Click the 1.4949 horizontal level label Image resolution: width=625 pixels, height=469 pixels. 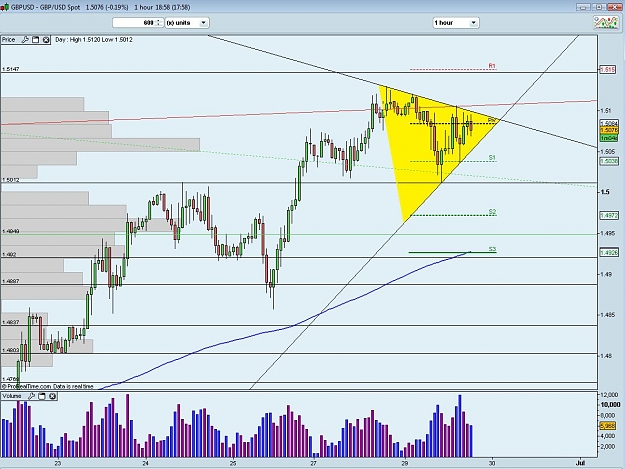click(x=11, y=231)
